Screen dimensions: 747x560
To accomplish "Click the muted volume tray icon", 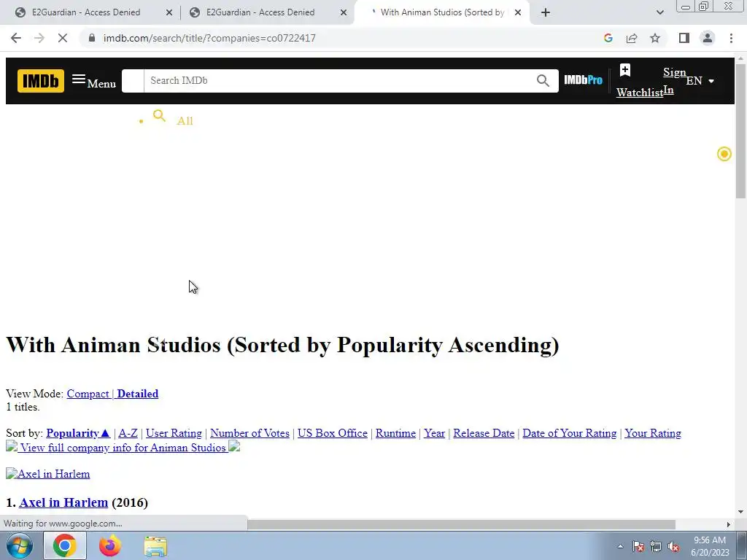I will [x=673, y=547].
